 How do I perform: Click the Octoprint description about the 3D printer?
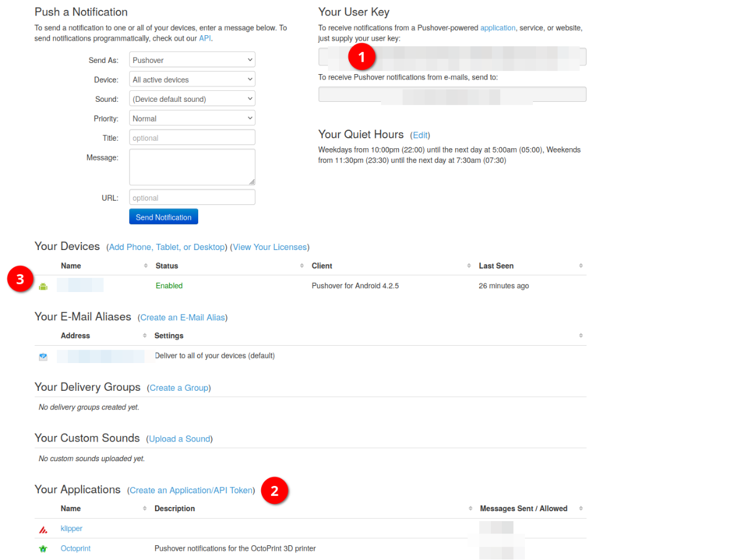[235, 548]
